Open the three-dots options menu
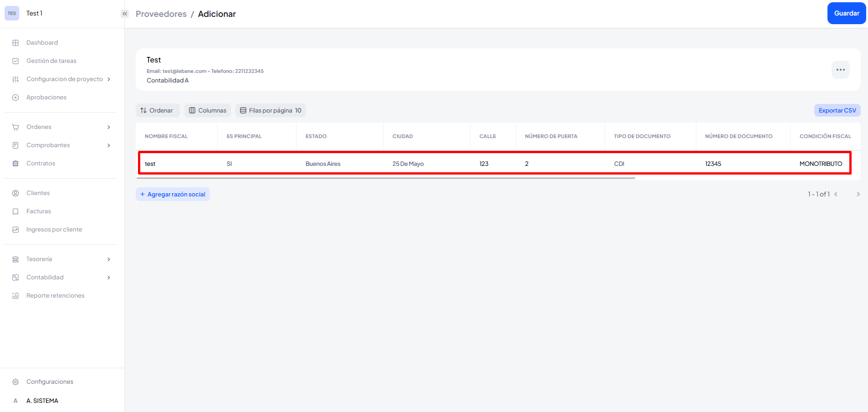Image resolution: width=868 pixels, height=412 pixels. [x=840, y=70]
